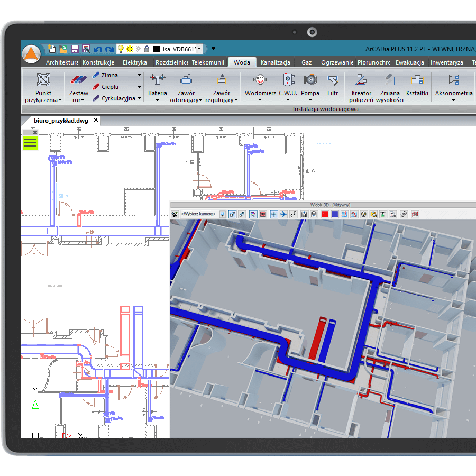Open the Wybierz kamerę camera combo box
The image size is (476, 476).
[203, 214]
